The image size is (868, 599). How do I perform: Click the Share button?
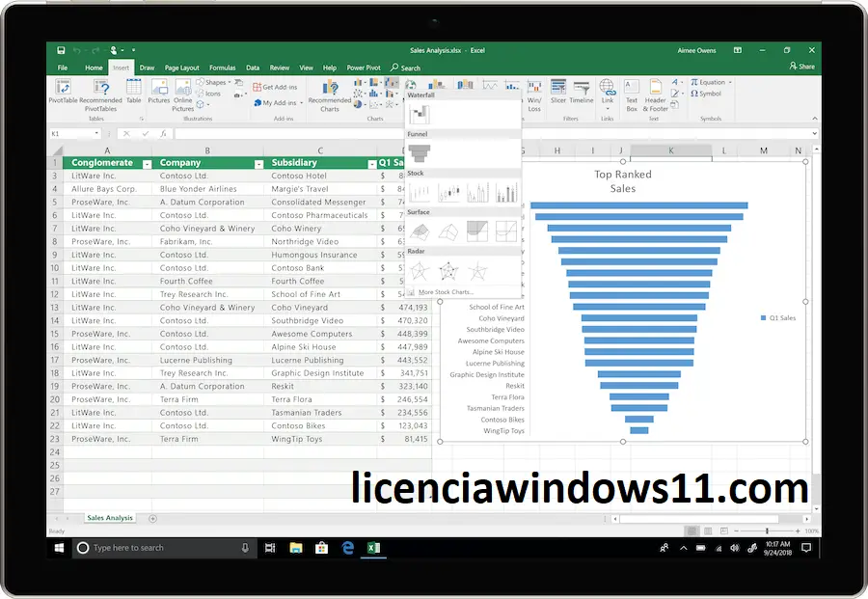tap(802, 66)
